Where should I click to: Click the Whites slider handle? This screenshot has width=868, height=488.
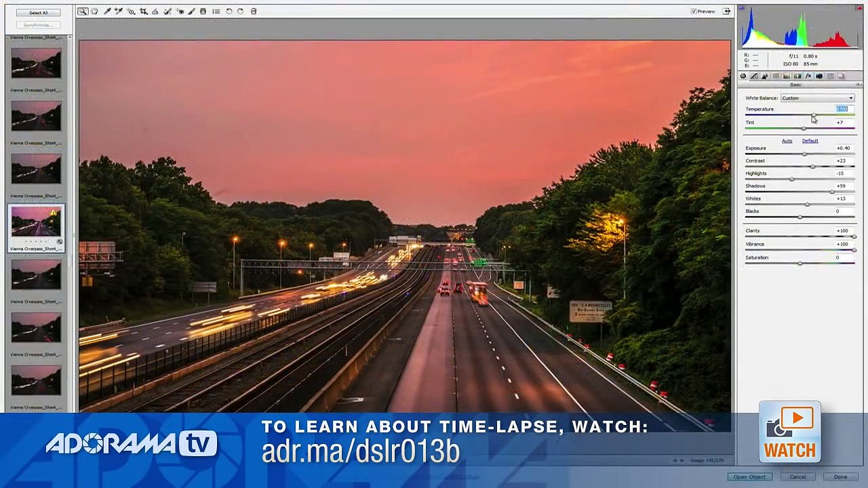click(x=807, y=204)
